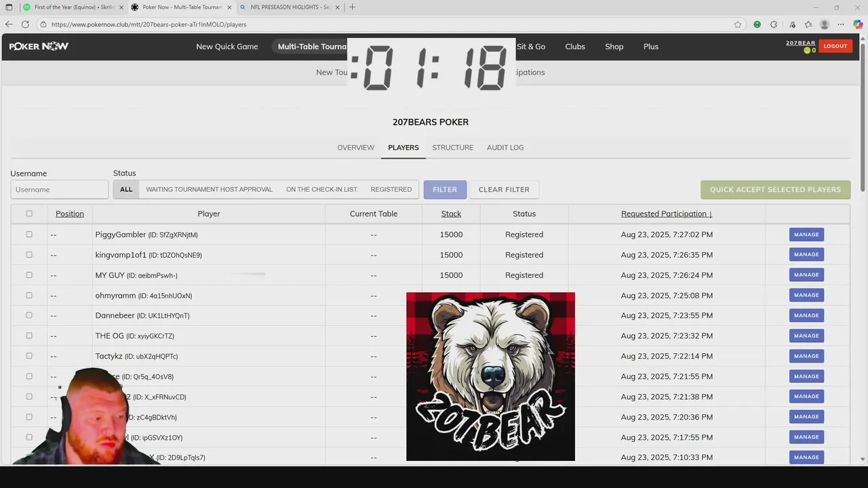Check the PiggyGambler row checkbox
This screenshot has width=868, height=488.
tap(29, 235)
